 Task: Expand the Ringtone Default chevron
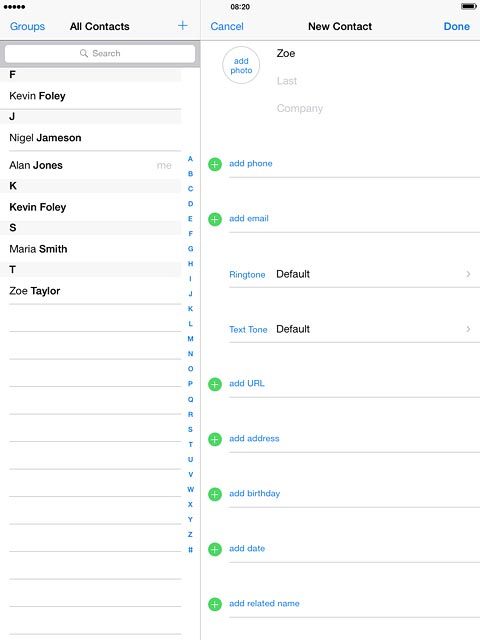469,274
